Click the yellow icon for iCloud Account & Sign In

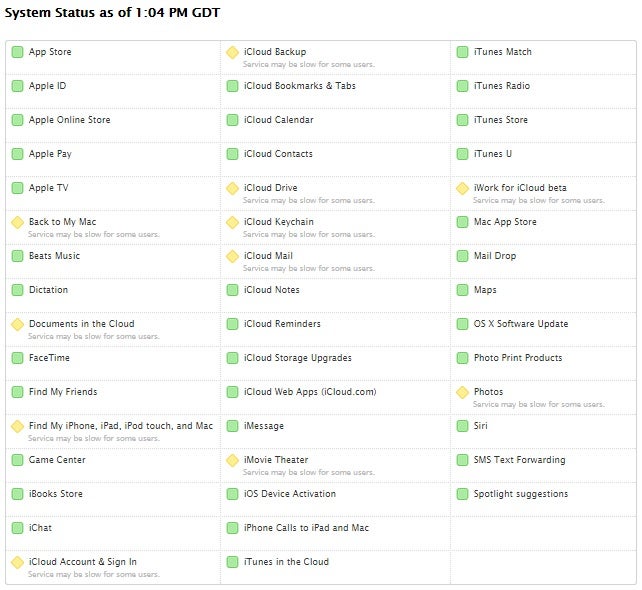17,562
